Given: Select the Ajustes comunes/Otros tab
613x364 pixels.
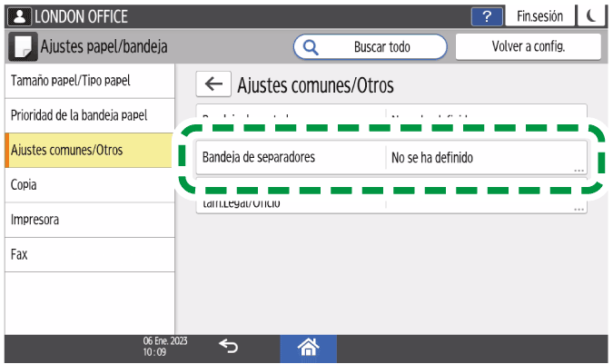Looking at the screenshot, I should (x=86, y=150).
